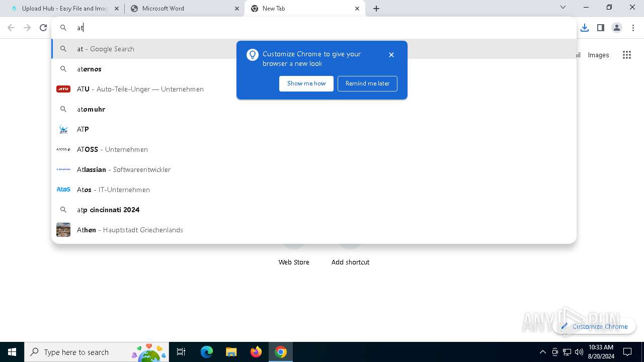This screenshot has height=362, width=644.
Task: Choose the aternos suggestion
Action: click(x=314, y=69)
